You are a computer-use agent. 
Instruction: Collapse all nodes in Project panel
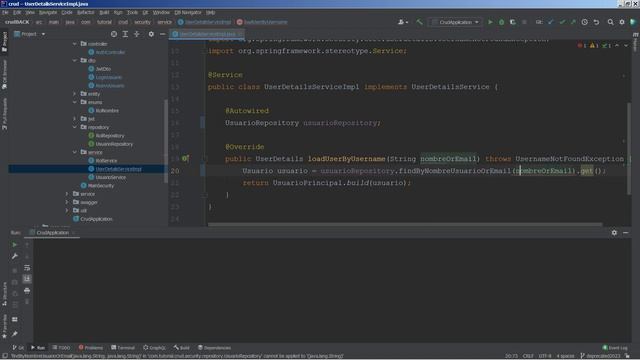[x=137, y=34]
